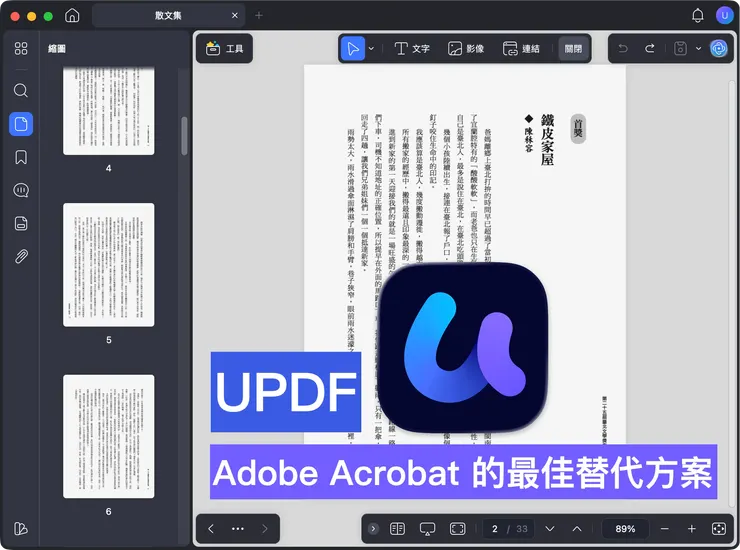740x550 pixels.
Task: Select the page thumbnails panel icon
Action: click(21, 124)
